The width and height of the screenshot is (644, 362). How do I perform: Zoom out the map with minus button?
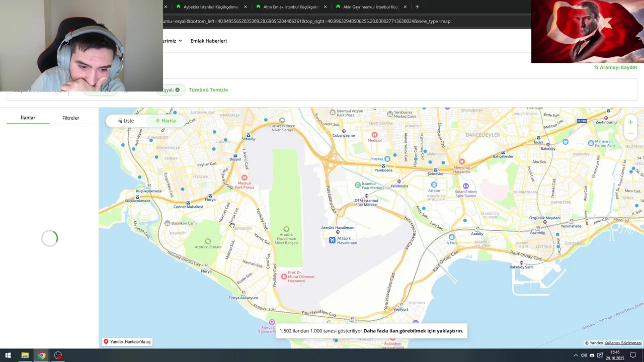click(x=630, y=133)
